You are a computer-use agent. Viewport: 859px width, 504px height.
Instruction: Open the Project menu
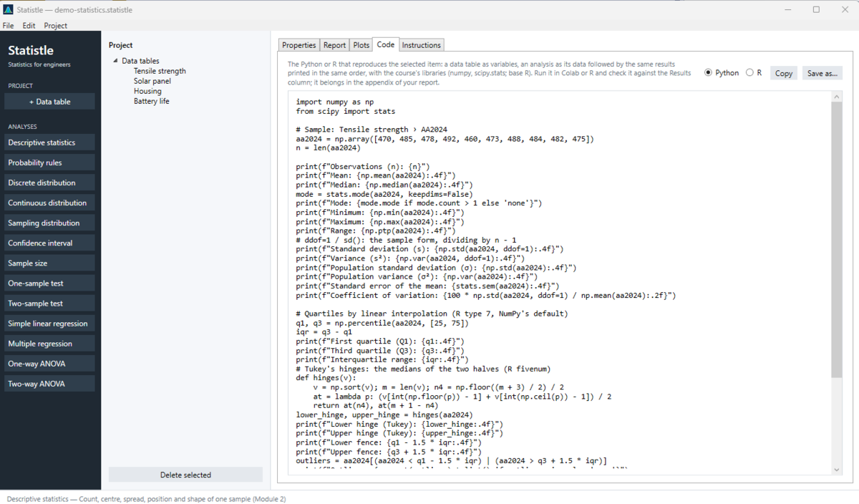click(x=55, y=26)
